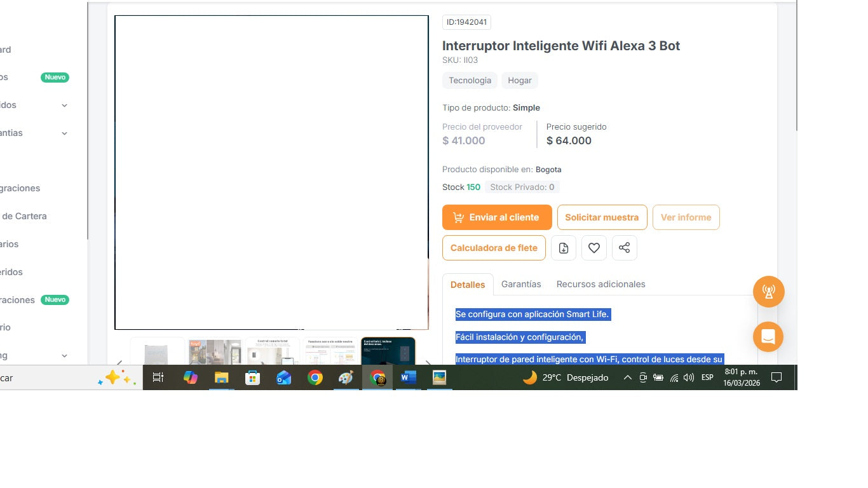Show hidden system tray icons

pos(627,378)
